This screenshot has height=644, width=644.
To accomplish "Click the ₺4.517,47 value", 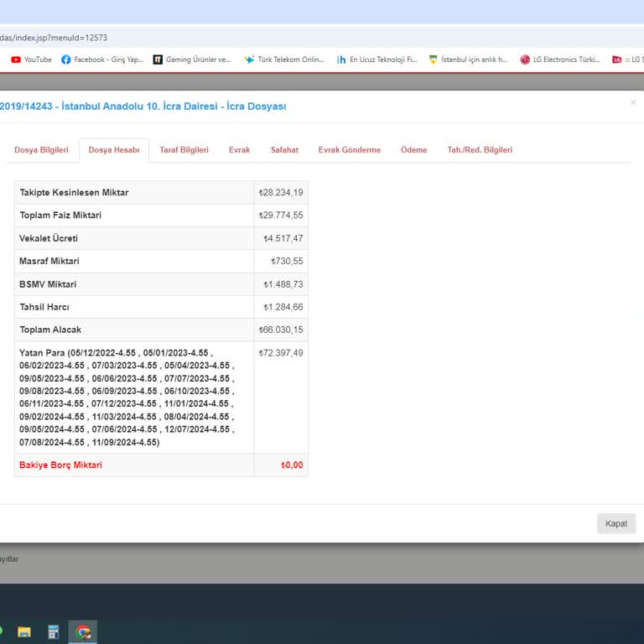I will coord(283,238).
